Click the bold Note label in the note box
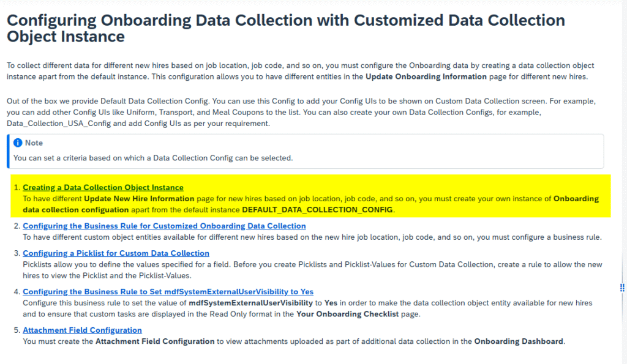Screen dimensions: 627x364 (34, 143)
